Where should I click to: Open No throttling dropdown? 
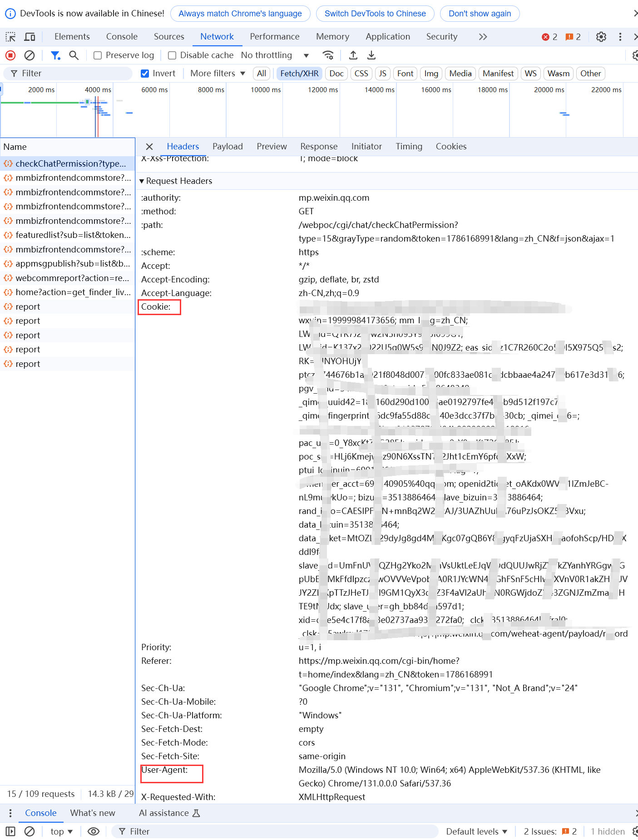[275, 55]
